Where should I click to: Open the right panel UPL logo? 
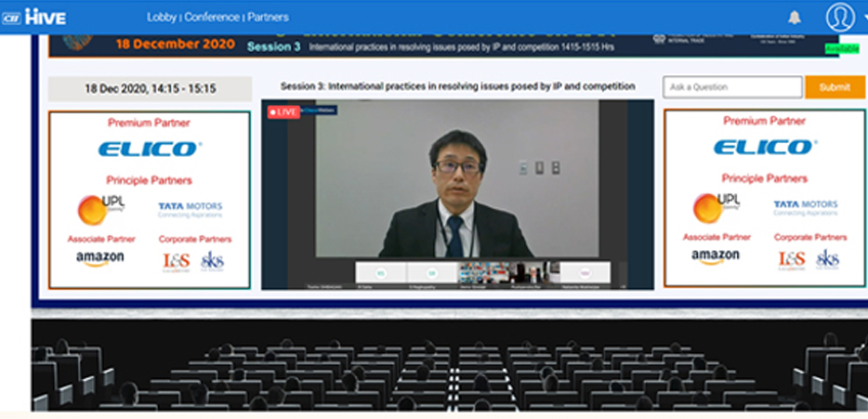[716, 207]
